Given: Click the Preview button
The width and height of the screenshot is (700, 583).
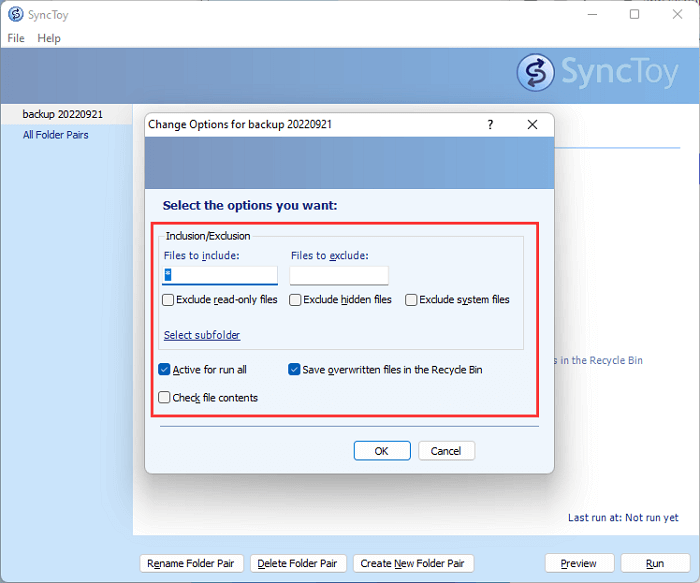Looking at the screenshot, I should pos(579,563).
